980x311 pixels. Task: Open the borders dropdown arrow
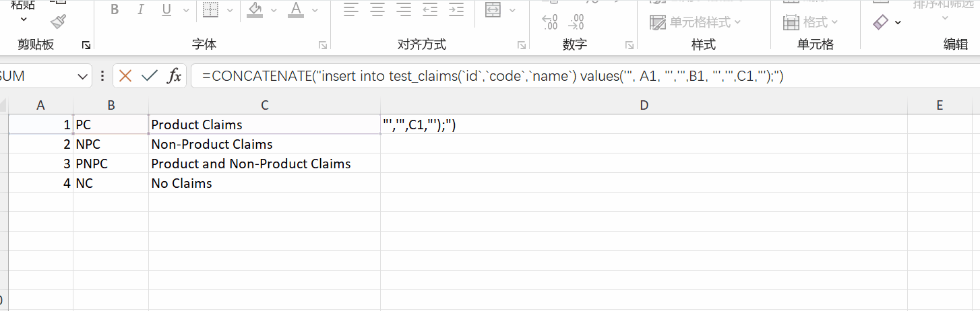pyautogui.click(x=231, y=10)
